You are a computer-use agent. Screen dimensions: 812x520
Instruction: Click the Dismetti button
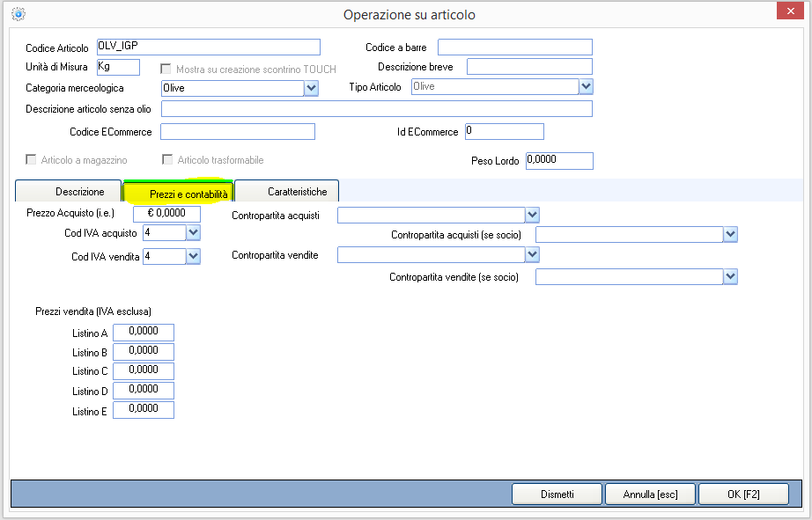point(557,494)
